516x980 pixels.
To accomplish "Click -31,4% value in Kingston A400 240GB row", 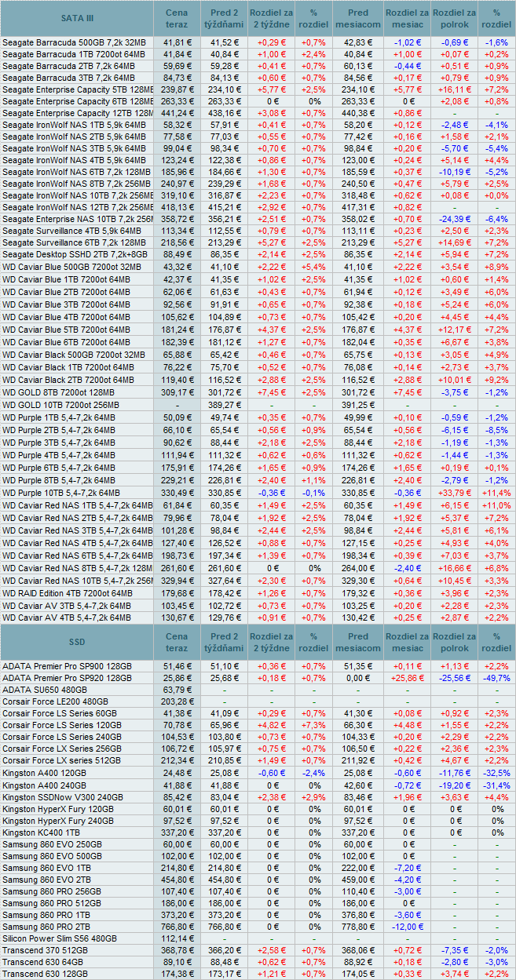I will (x=496, y=785).
